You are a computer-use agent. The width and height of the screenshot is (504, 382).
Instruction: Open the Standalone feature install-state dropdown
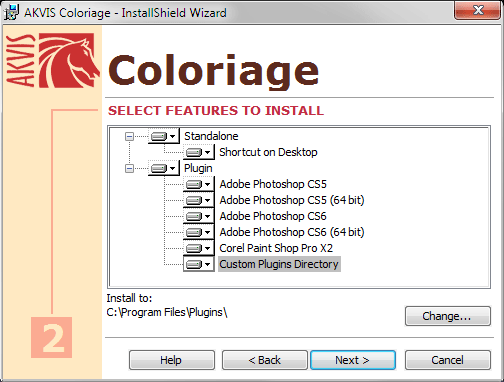coord(164,136)
